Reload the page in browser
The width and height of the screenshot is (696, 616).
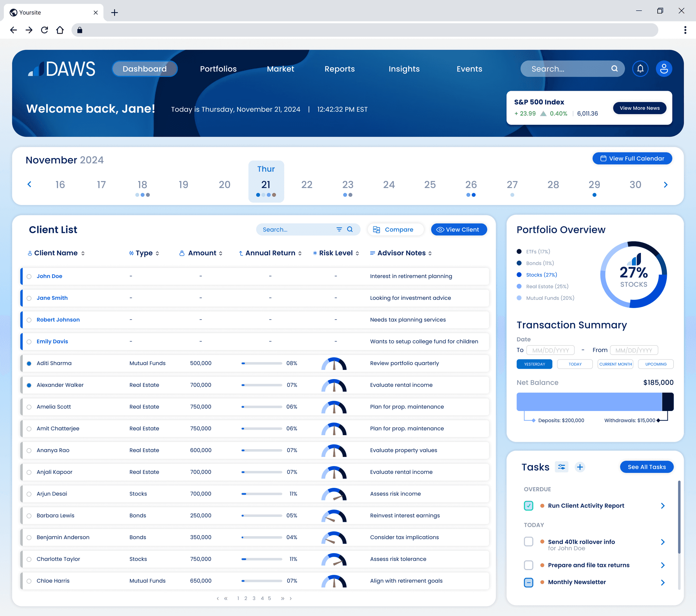coord(44,30)
